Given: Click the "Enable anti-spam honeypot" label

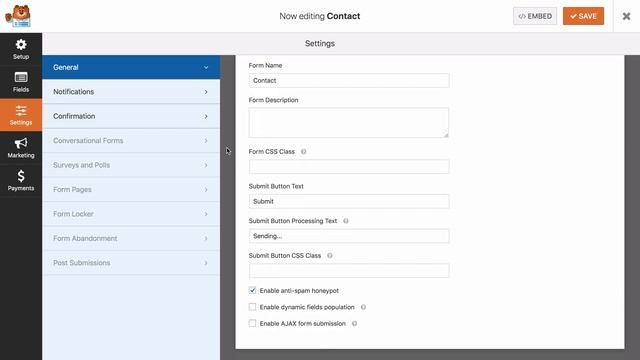Looking at the screenshot, I should [x=299, y=291].
